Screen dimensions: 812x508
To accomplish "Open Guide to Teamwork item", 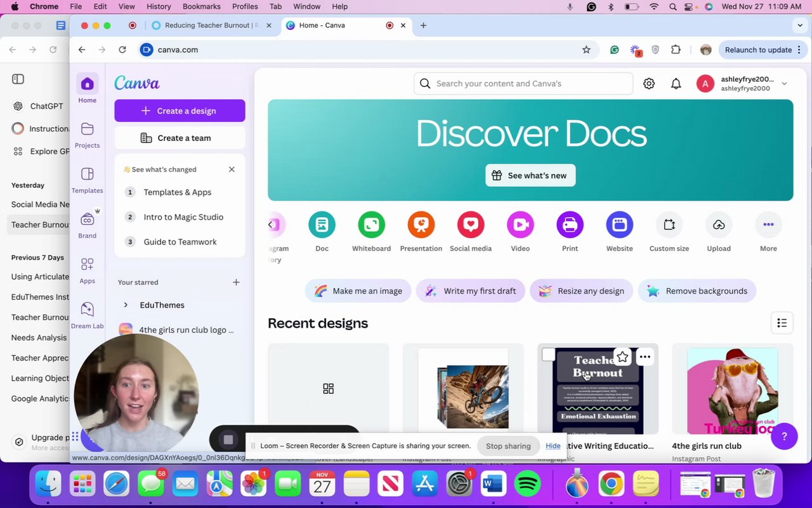I will pos(180,242).
